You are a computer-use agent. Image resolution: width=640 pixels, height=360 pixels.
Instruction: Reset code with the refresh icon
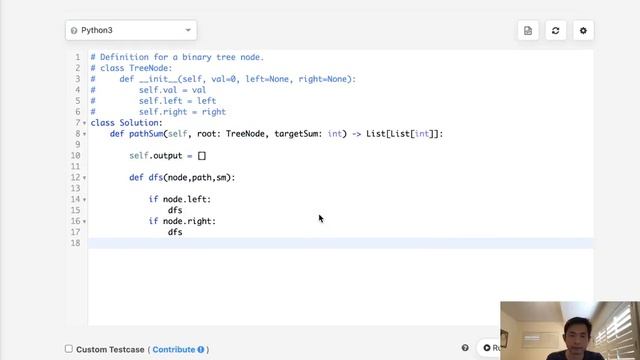click(556, 31)
